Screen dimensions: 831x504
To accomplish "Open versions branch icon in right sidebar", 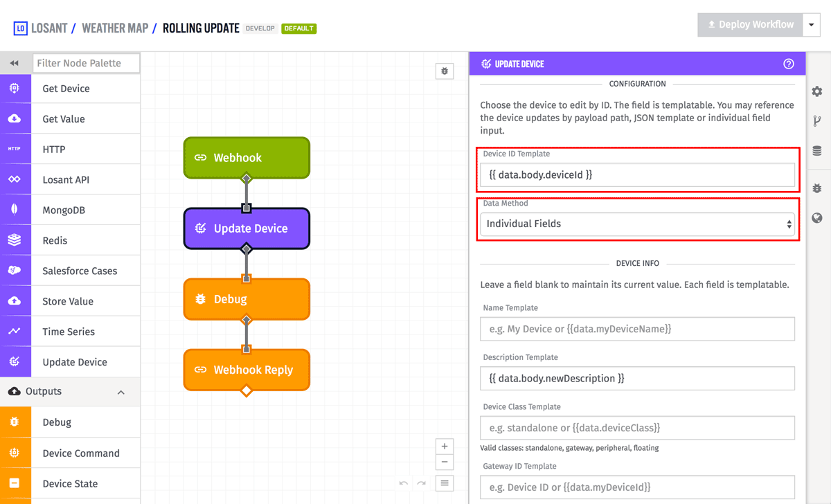I will pyautogui.click(x=817, y=121).
